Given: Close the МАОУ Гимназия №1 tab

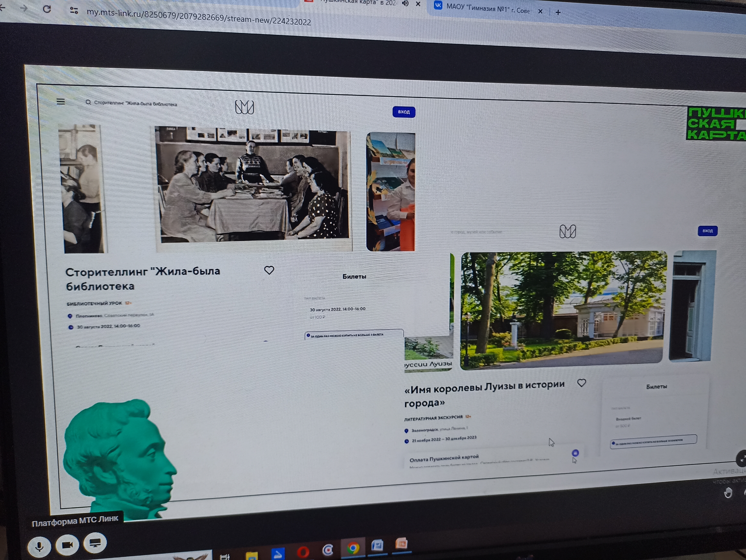Looking at the screenshot, I should point(540,11).
